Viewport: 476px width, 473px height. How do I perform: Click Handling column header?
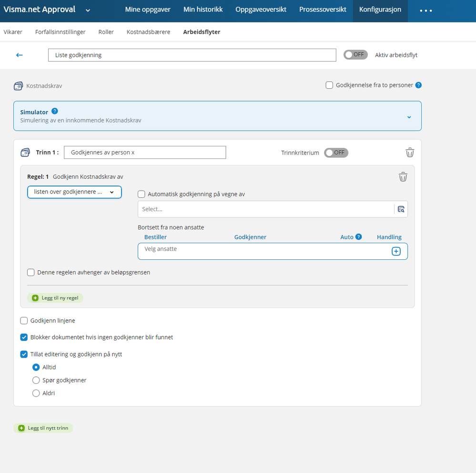click(x=389, y=237)
